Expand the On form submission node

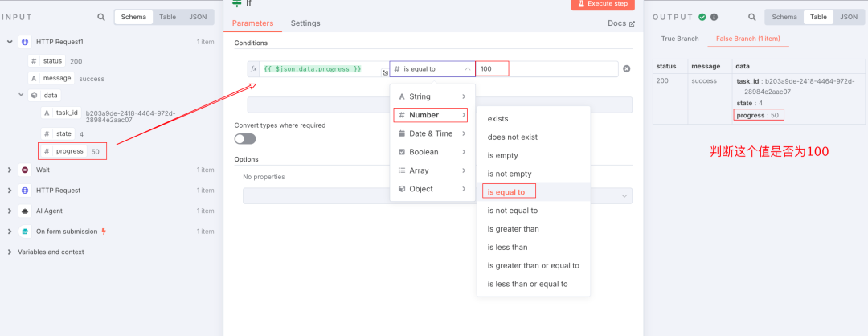pyautogui.click(x=10, y=232)
